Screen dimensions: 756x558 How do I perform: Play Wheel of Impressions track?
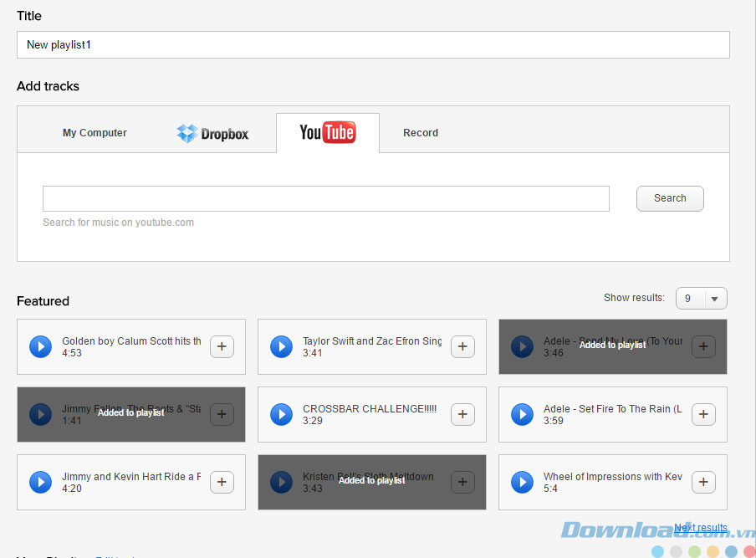[x=522, y=482]
